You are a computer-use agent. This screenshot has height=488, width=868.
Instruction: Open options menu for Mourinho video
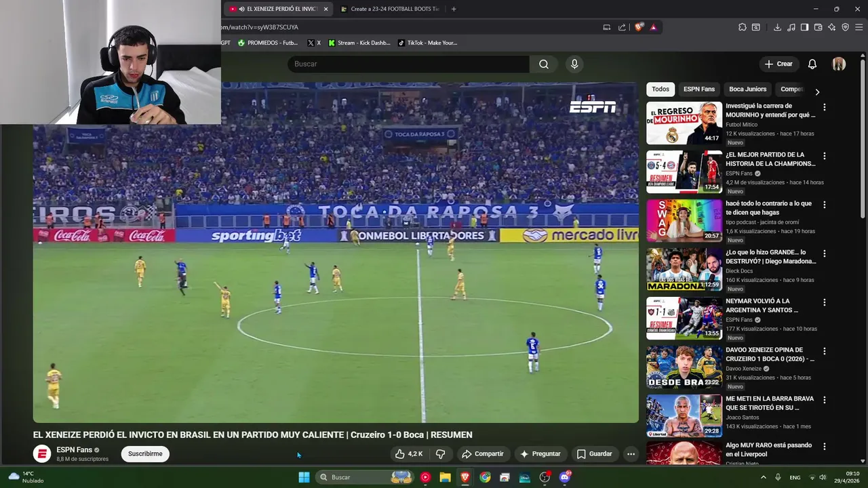[825, 107]
